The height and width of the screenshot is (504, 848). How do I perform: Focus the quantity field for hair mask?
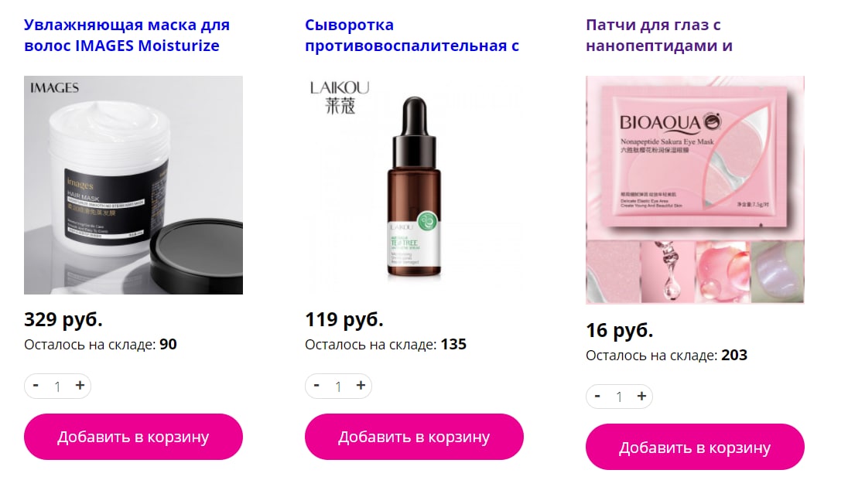(x=57, y=387)
